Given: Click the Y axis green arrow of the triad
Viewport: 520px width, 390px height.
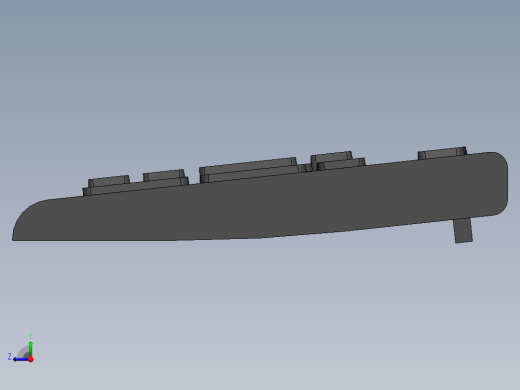Looking at the screenshot, I should (x=31, y=349).
